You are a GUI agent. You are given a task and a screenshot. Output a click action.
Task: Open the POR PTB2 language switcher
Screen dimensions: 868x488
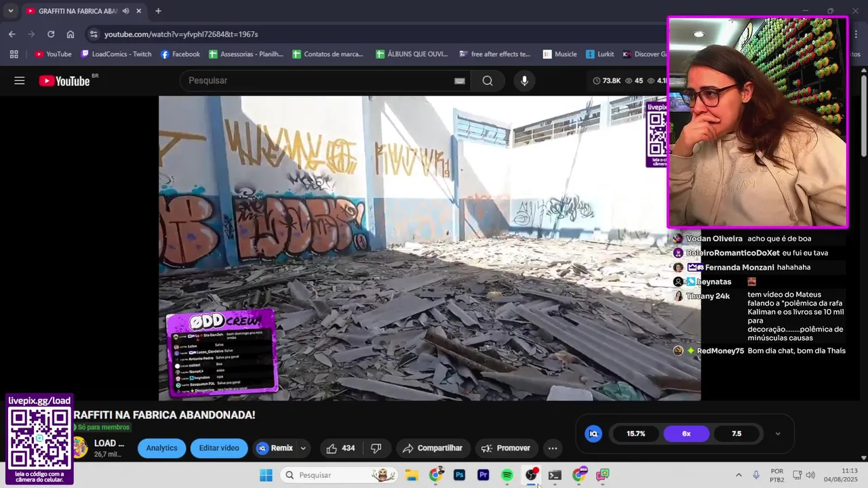[x=777, y=475]
